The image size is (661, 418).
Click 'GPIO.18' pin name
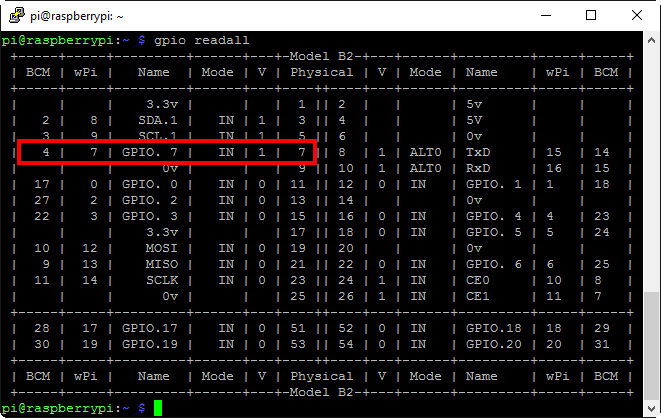493,328
